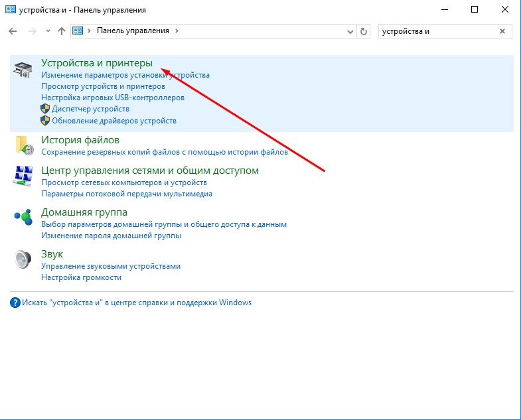Open the network center monitors icon
521x420 pixels.
coord(23,176)
